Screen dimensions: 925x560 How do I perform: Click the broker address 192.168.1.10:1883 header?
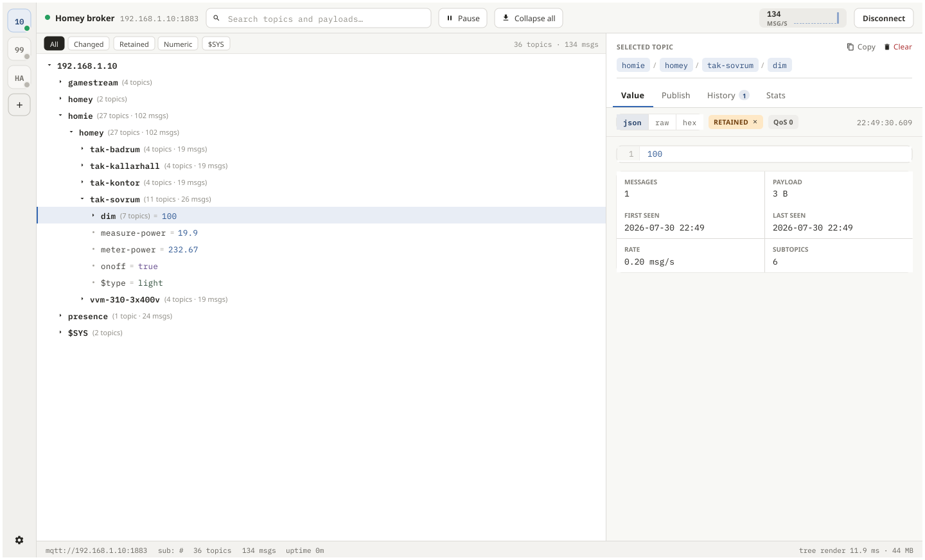[x=159, y=19]
